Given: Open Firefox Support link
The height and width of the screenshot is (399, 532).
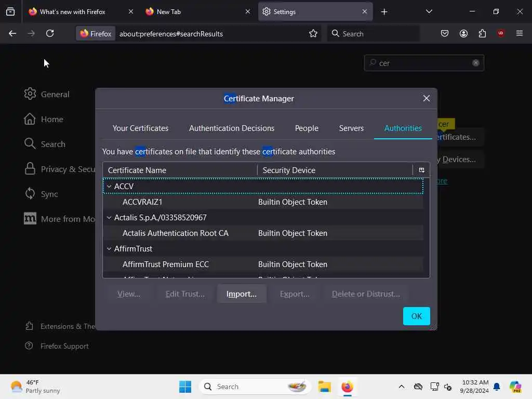Looking at the screenshot, I should coord(57,346).
